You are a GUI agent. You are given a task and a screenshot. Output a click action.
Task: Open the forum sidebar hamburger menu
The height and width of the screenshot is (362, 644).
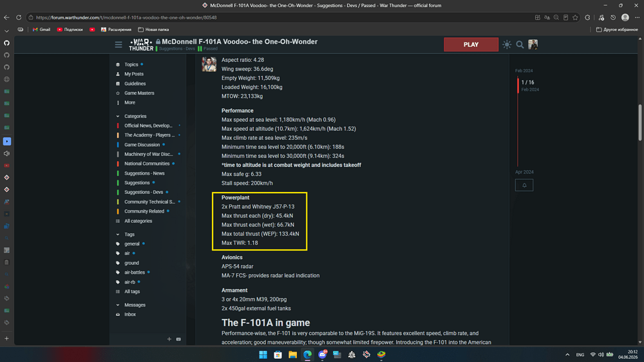click(x=118, y=44)
